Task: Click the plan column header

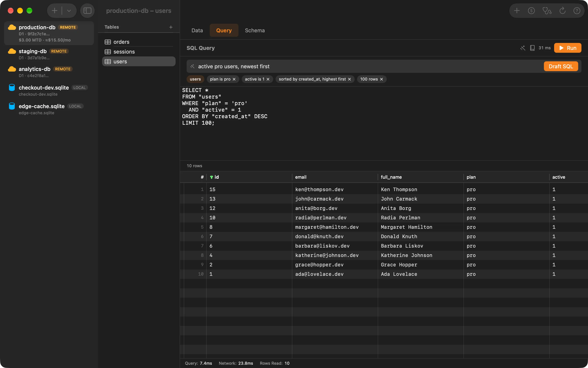Action: [506, 177]
